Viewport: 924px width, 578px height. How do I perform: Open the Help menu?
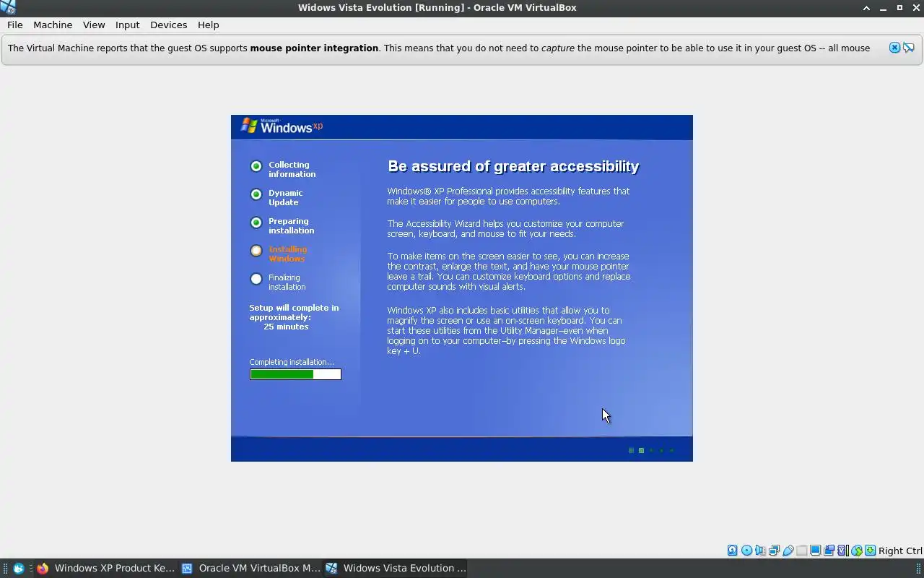pos(208,25)
